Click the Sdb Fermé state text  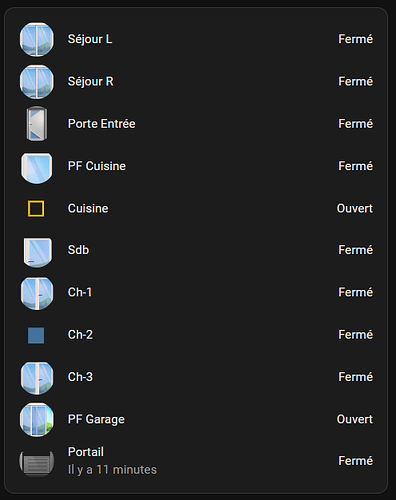(356, 250)
